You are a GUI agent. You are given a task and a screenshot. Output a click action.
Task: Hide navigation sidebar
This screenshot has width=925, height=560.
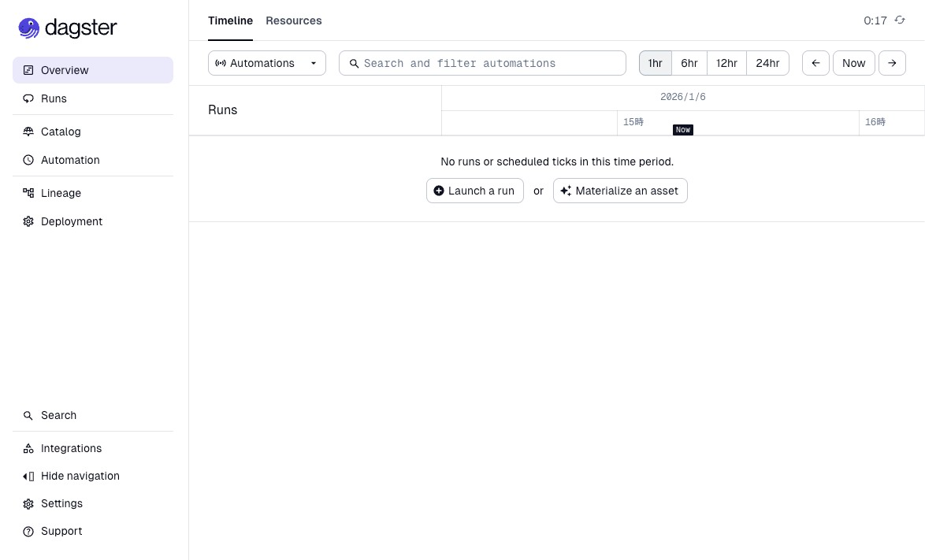tap(80, 476)
